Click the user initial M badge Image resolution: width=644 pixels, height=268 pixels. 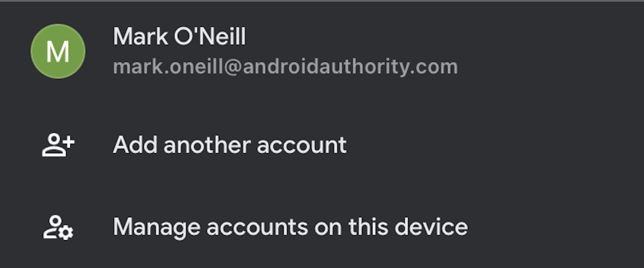tap(58, 52)
